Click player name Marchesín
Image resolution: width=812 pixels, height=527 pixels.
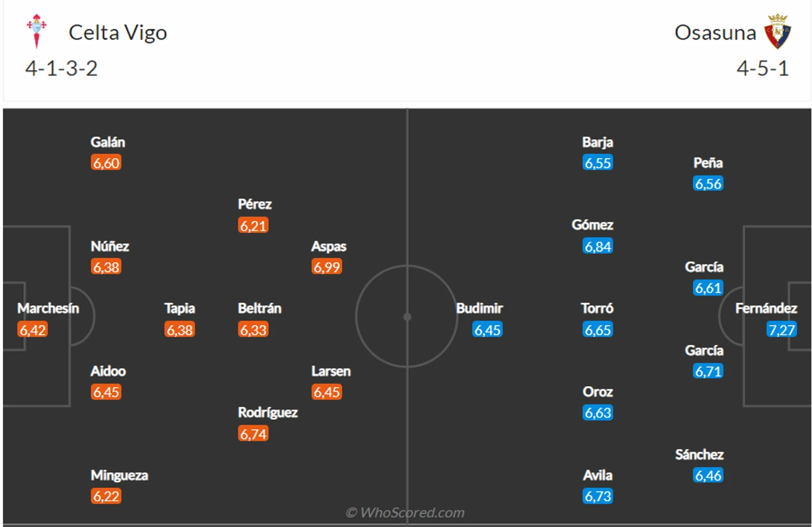[x=48, y=308]
